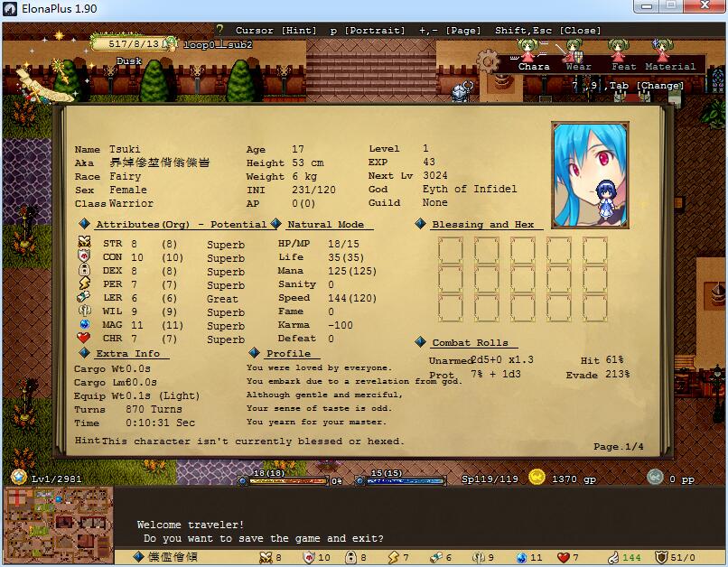Click the LER learning attribute icon
Screen dimensions: 728x567
(x=84, y=298)
